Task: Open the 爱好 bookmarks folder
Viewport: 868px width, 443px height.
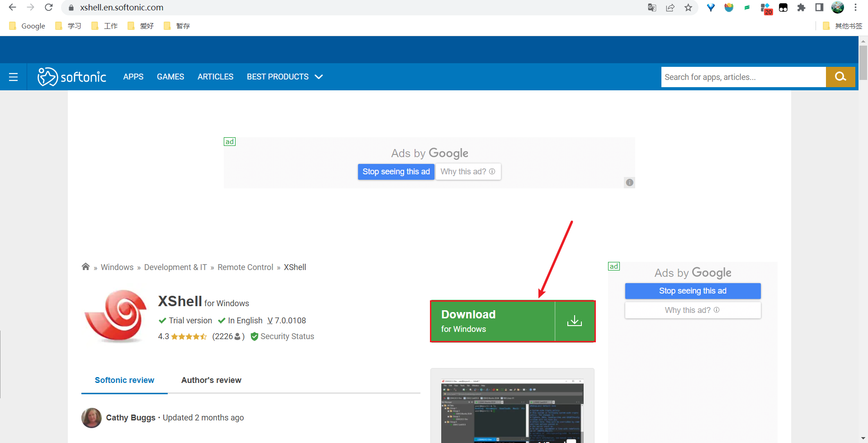Action: coord(141,26)
